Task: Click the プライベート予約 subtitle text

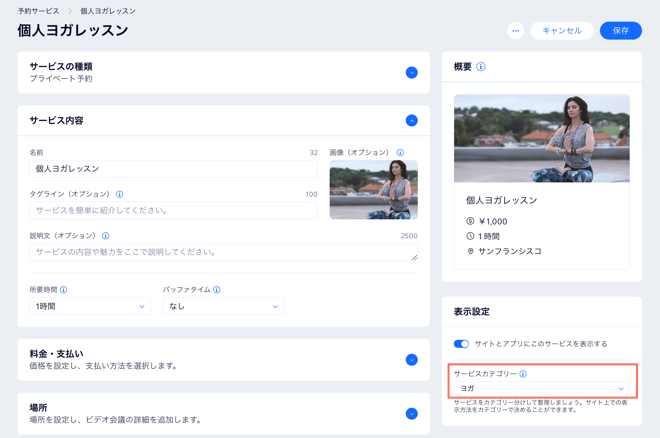Action: coord(61,79)
